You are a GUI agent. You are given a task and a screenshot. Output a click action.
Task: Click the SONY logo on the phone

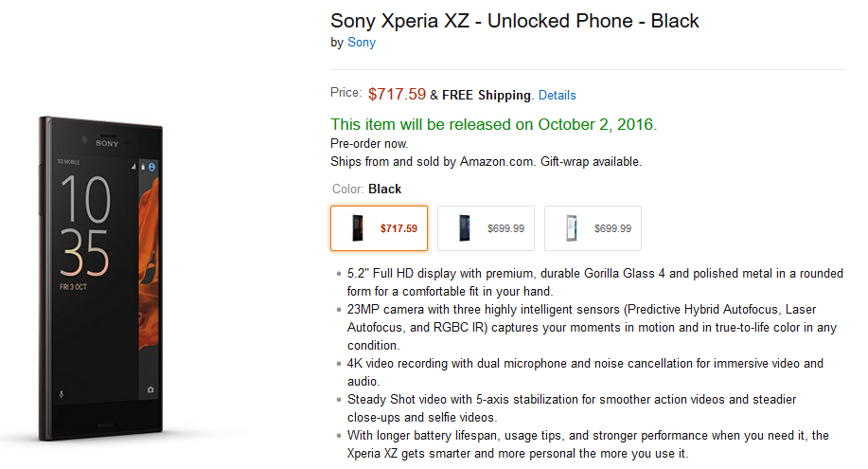107,144
